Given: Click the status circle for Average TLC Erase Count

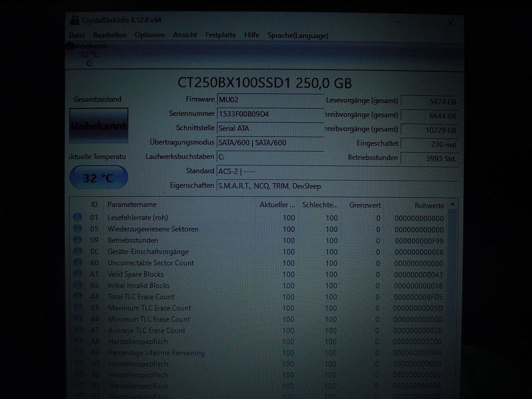Looking at the screenshot, I should click(78, 330).
